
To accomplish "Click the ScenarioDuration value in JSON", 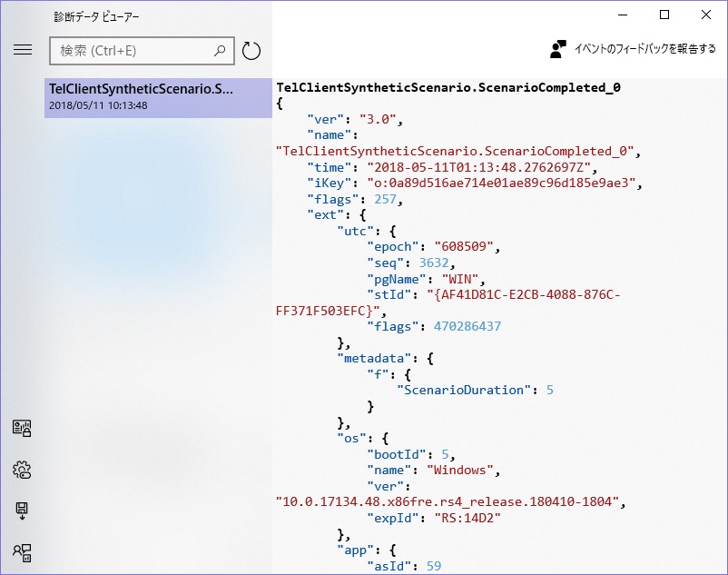I will 550,390.
